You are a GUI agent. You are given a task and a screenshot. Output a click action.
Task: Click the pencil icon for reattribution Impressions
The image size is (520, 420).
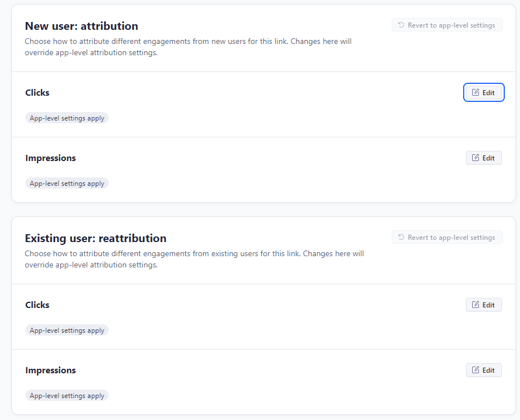click(476, 370)
